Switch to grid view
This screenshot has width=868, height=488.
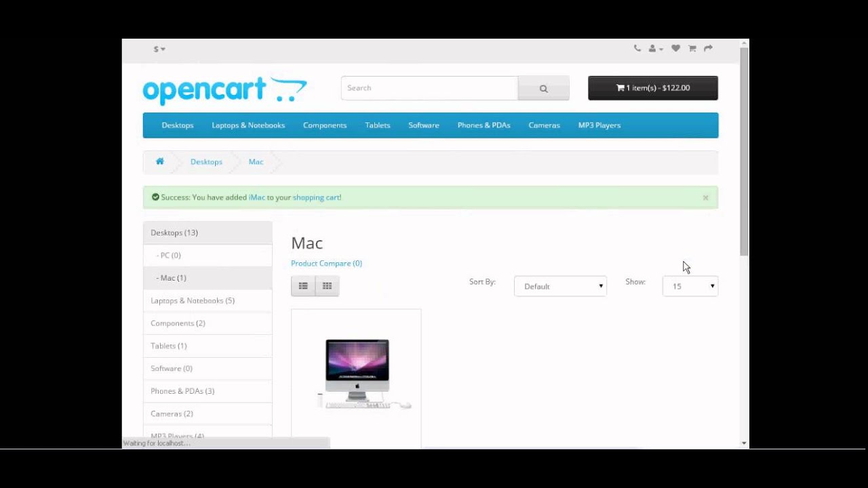point(327,286)
